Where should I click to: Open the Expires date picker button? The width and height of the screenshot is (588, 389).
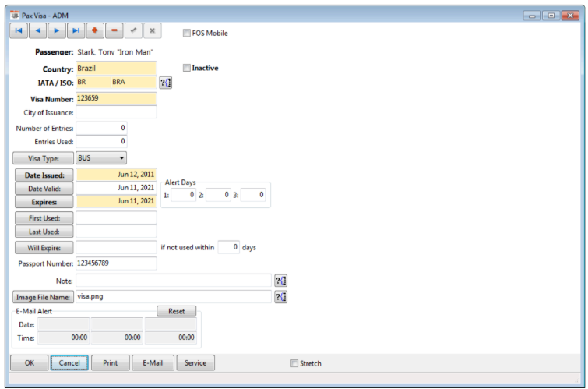click(44, 201)
